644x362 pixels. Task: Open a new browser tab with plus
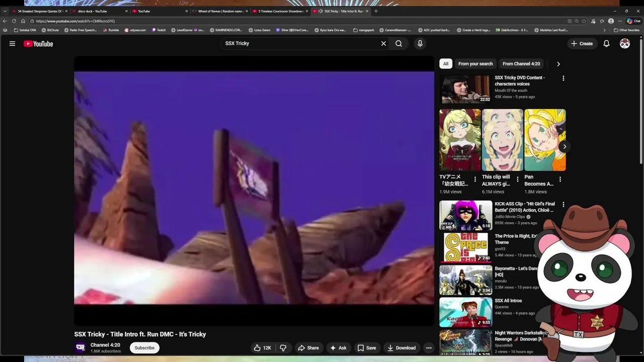pos(376,11)
